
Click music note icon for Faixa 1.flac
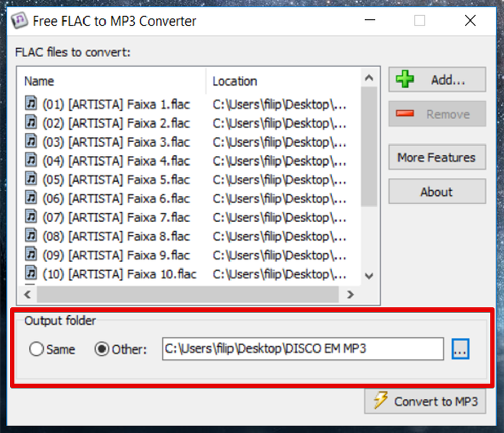(x=31, y=103)
